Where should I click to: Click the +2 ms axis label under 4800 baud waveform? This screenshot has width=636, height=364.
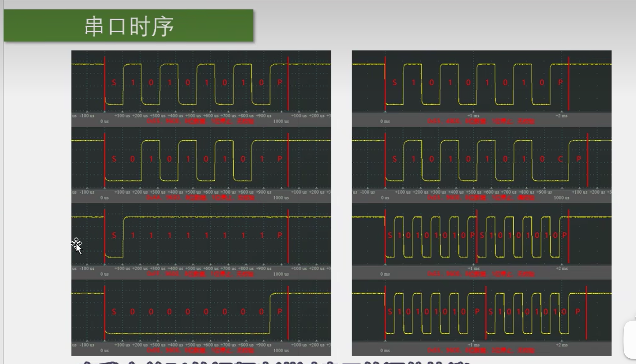click(562, 116)
